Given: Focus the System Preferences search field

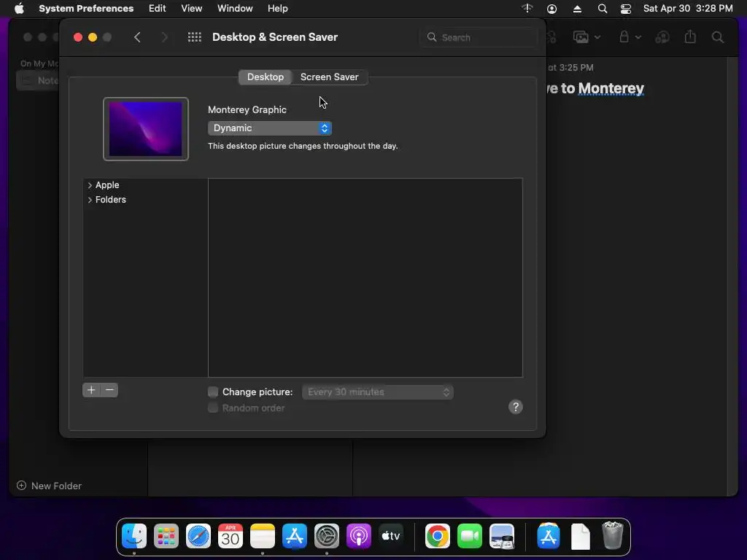Looking at the screenshot, I should tap(479, 37).
